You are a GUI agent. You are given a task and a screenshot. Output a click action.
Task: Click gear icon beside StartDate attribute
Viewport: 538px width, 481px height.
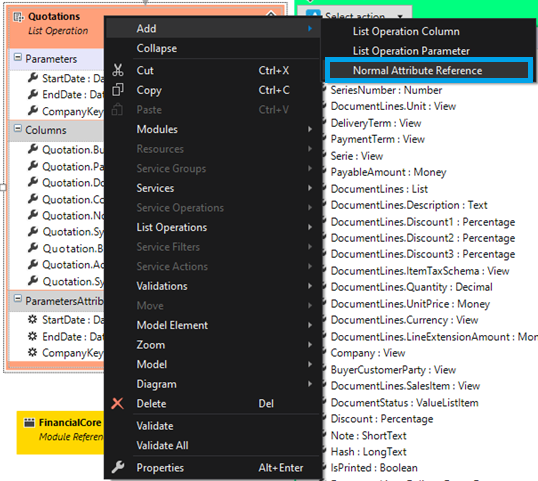pyautogui.click(x=33, y=319)
